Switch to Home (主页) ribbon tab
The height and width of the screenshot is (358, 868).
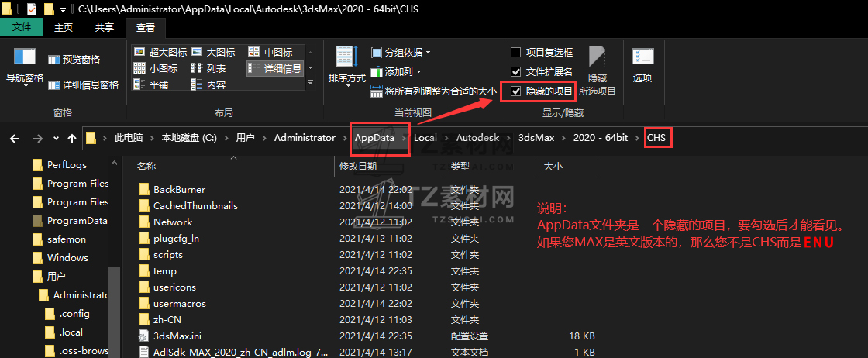pyautogui.click(x=64, y=27)
